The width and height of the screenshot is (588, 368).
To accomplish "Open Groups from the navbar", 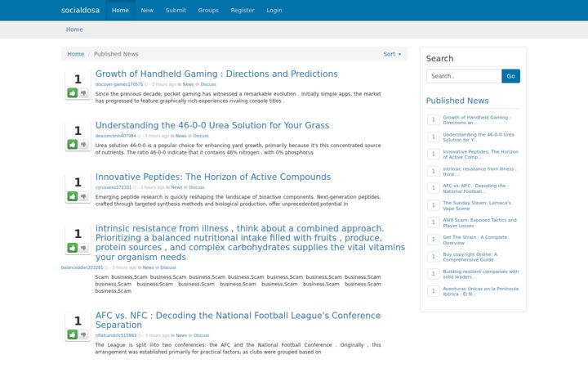I will click(x=208, y=10).
